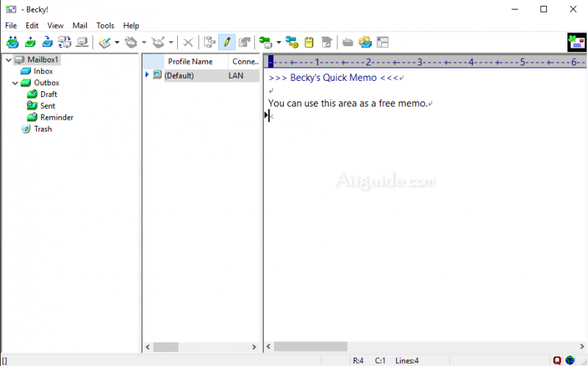The image size is (588, 366).
Task: Click the Becky logo icon at toolbar right
Action: point(577,43)
